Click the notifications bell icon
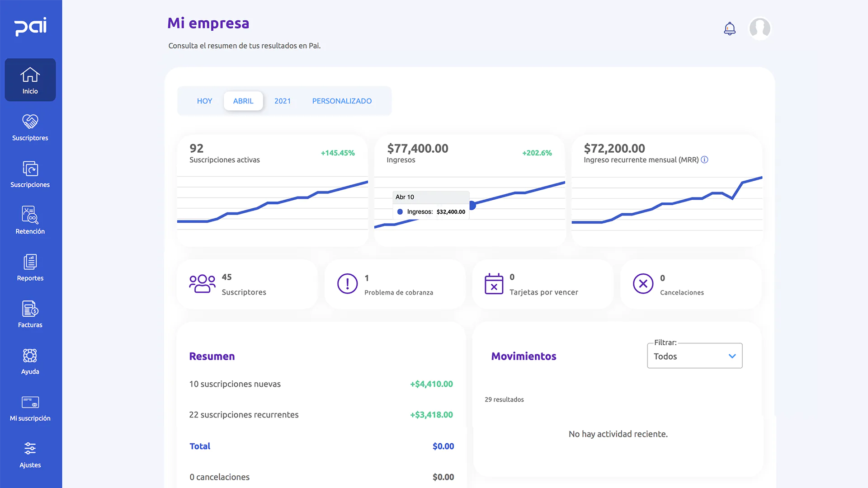 pyautogui.click(x=729, y=28)
